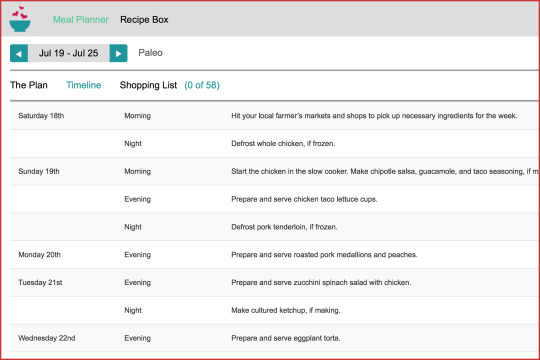Select the Wednesday 22nd date cell
540x360 pixels.
[x=47, y=338]
